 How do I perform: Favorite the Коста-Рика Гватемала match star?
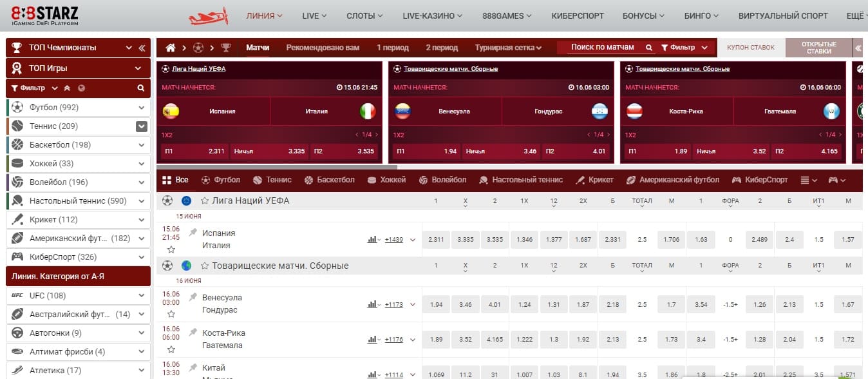tap(171, 350)
